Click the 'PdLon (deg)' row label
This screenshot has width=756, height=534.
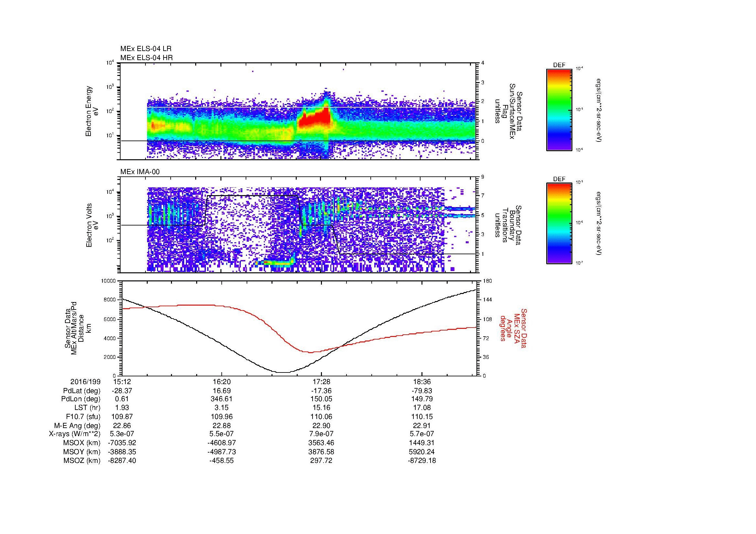click(x=81, y=399)
